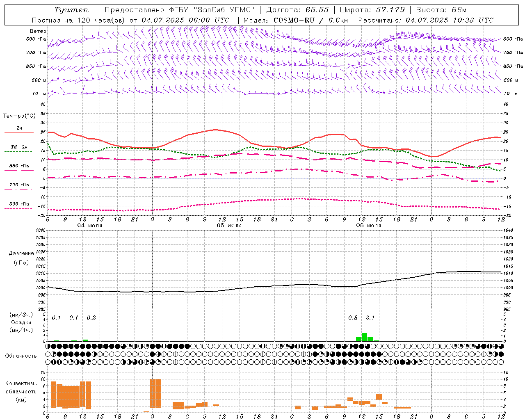The width and height of the screenshot is (525, 420).
Task: Click the station name "Tyumen" in the header
Action: (71, 10)
